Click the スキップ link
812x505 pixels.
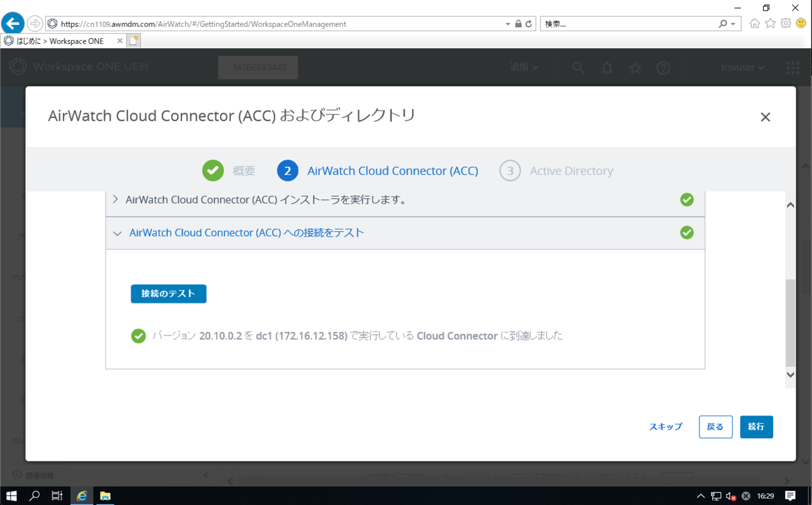(665, 427)
